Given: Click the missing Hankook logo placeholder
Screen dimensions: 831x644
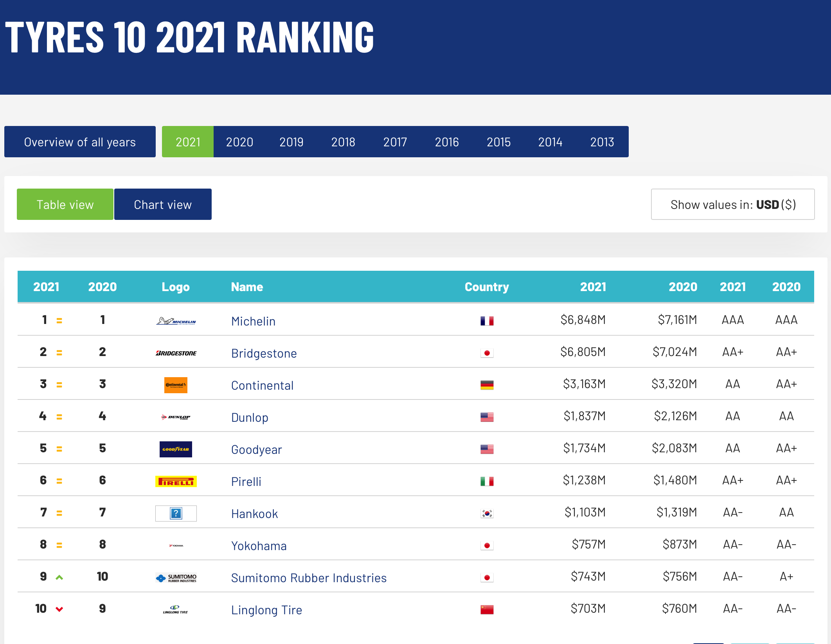Looking at the screenshot, I should (x=176, y=513).
